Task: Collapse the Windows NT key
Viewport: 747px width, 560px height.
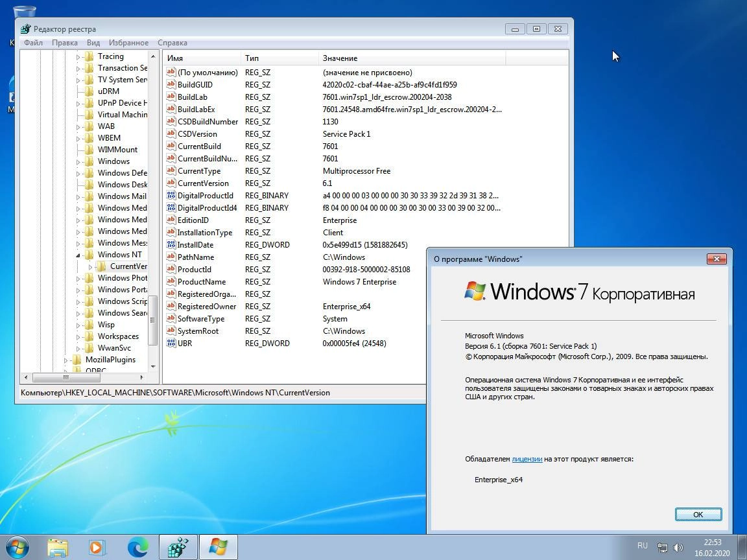Action: point(78,255)
